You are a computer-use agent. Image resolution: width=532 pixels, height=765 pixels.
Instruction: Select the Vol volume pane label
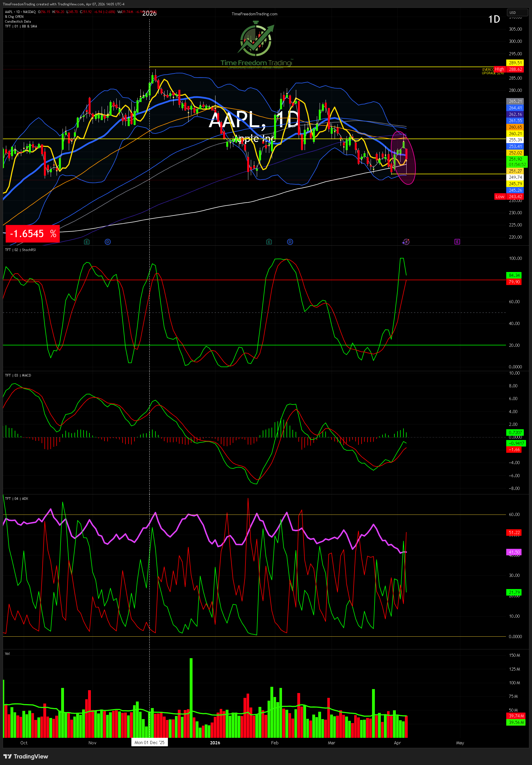tap(7, 654)
